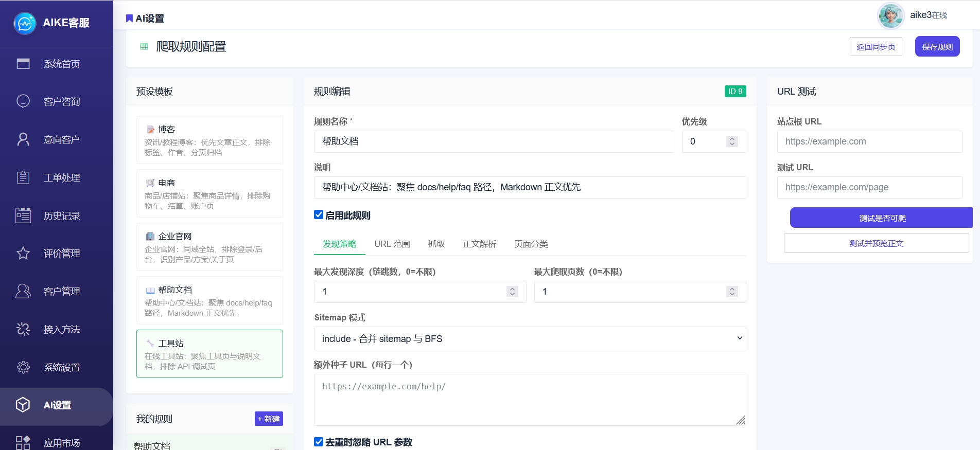Open 评价管理 star icon
The image size is (980, 450).
23,253
